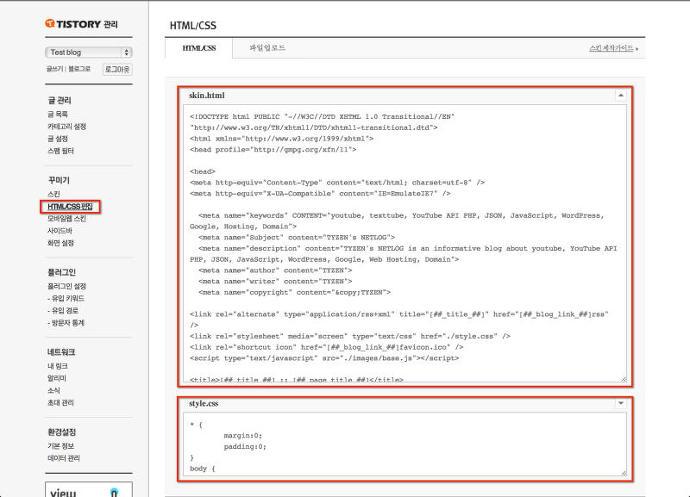Open 플러그인 설정 in sidebar

point(67,286)
